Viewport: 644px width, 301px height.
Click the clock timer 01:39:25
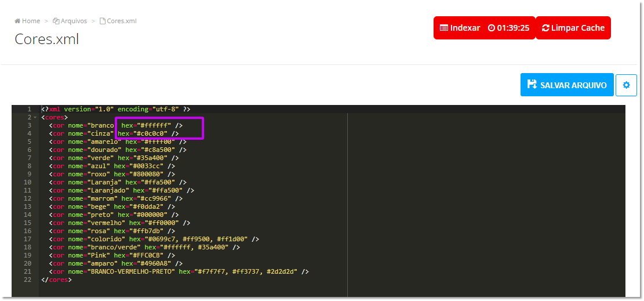(x=508, y=28)
